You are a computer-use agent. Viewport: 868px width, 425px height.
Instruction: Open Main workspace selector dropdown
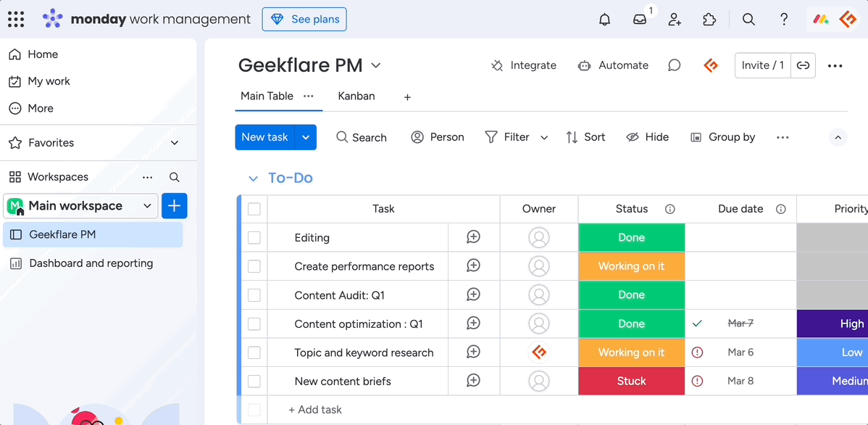[x=81, y=206]
